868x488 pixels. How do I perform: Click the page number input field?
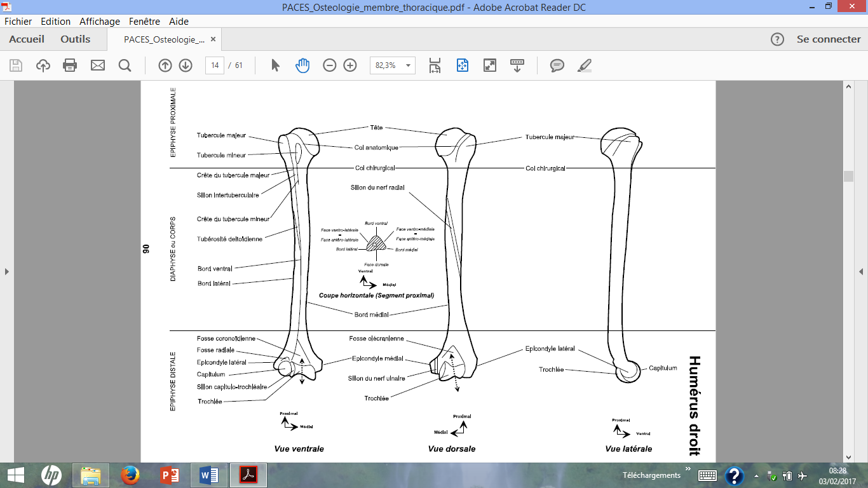pos(215,65)
